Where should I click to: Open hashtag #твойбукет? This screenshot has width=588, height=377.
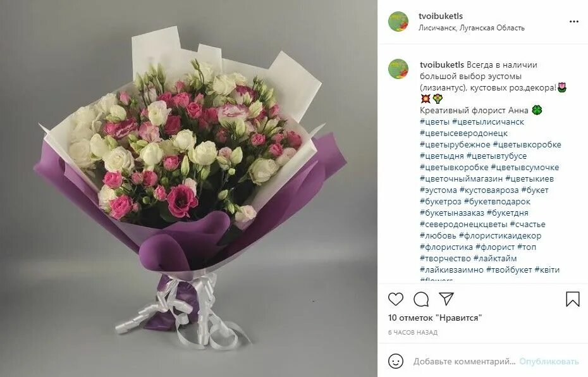(x=509, y=269)
